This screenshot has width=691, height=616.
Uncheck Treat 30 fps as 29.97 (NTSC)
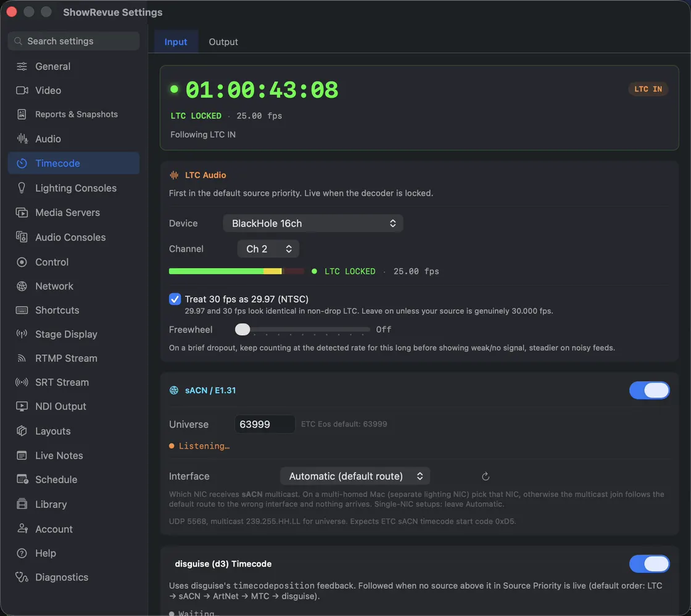[x=175, y=299]
